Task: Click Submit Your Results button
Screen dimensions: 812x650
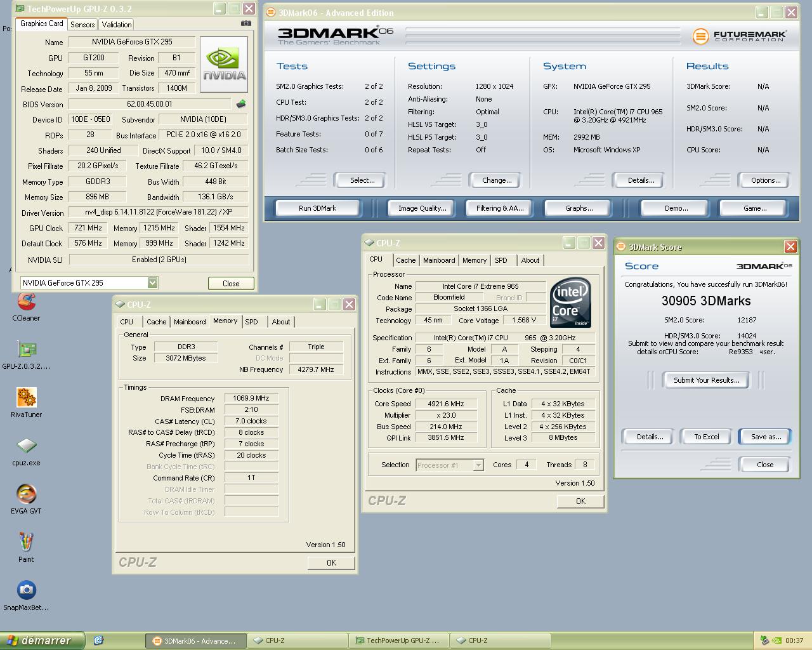Action: pyautogui.click(x=706, y=380)
